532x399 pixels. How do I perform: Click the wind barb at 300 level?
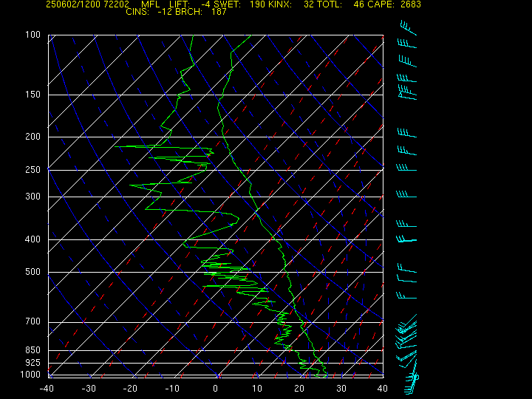coord(406,194)
